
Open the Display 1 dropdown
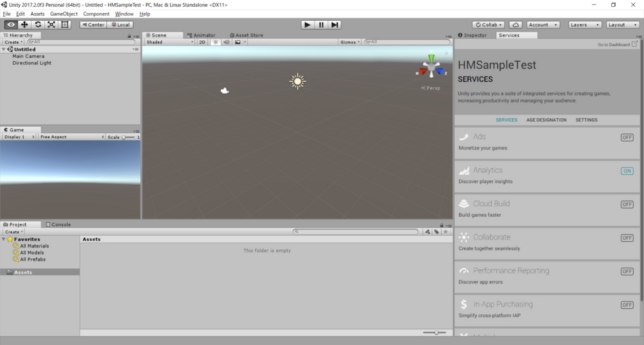point(19,137)
